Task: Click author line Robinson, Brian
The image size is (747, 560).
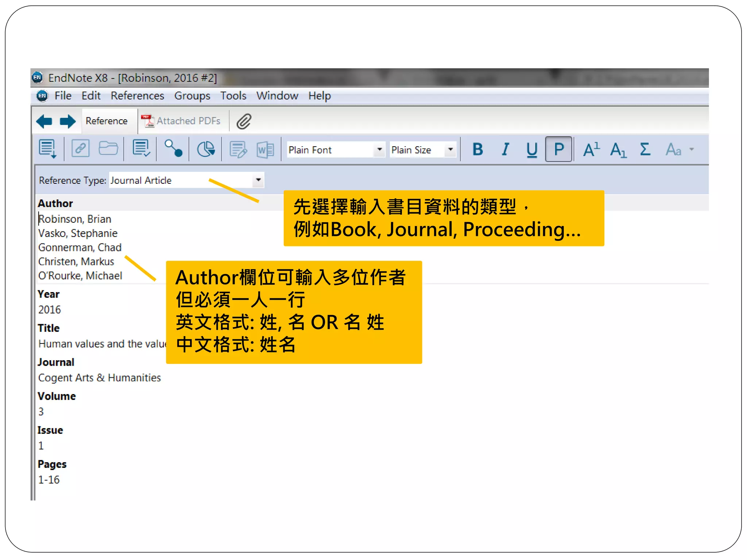Action: [75, 219]
